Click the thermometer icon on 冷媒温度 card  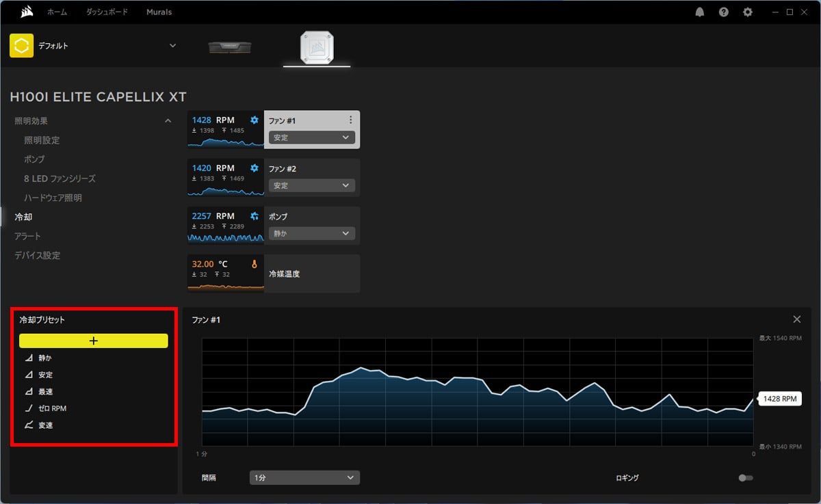tap(255, 264)
